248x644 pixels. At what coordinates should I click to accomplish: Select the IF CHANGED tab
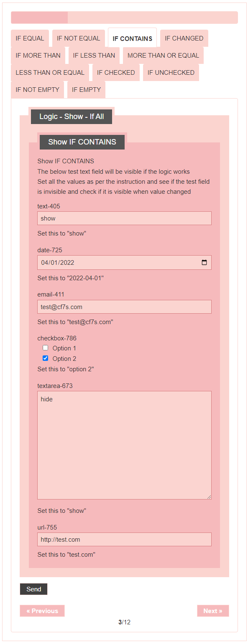pos(184,38)
